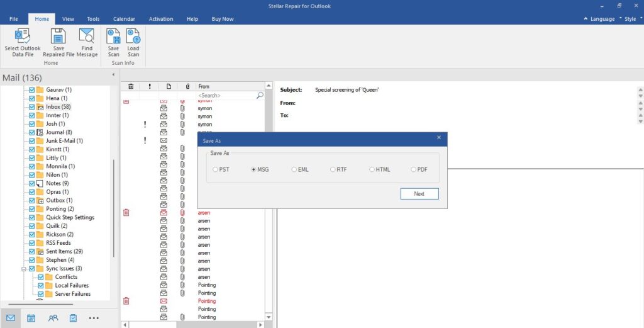This screenshot has width=644, height=328.
Task: Select the Rickson (2) folder
Action: (x=60, y=234)
